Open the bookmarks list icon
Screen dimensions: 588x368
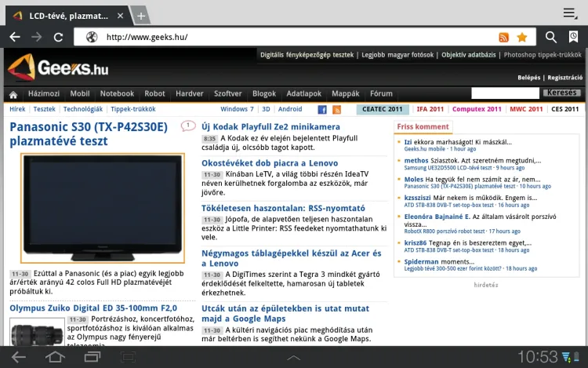[x=574, y=37]
